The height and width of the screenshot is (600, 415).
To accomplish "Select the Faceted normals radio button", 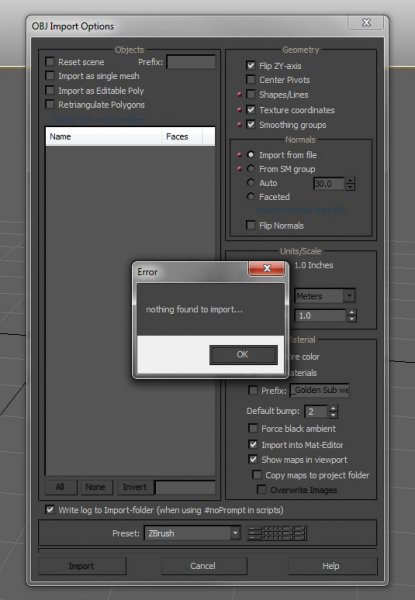I will [251, 196].
